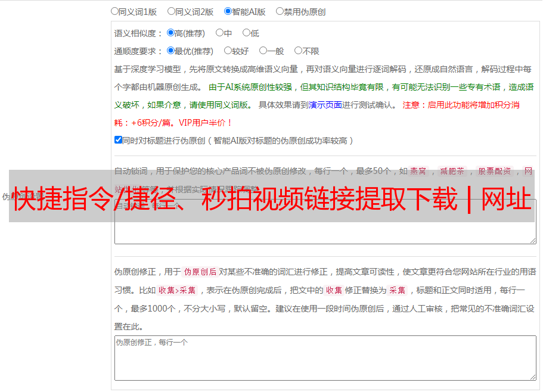Click the 语义相似度 label

pos(135,33)
